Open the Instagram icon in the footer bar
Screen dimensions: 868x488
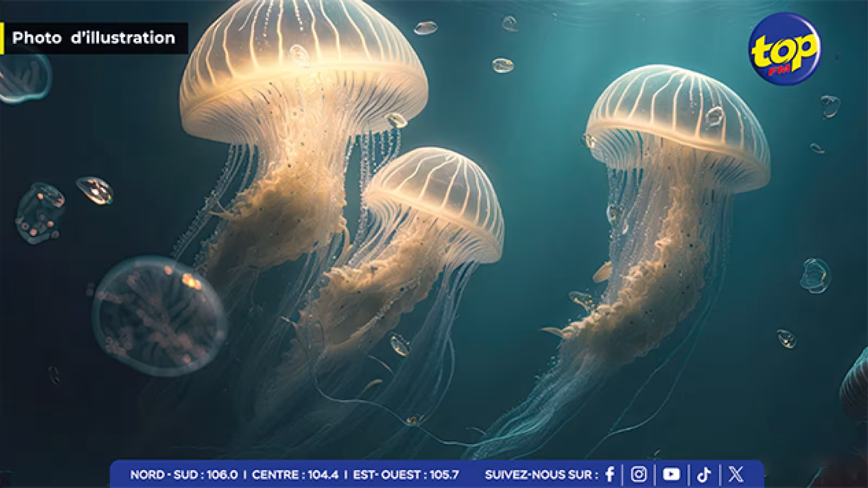(639, 474)
